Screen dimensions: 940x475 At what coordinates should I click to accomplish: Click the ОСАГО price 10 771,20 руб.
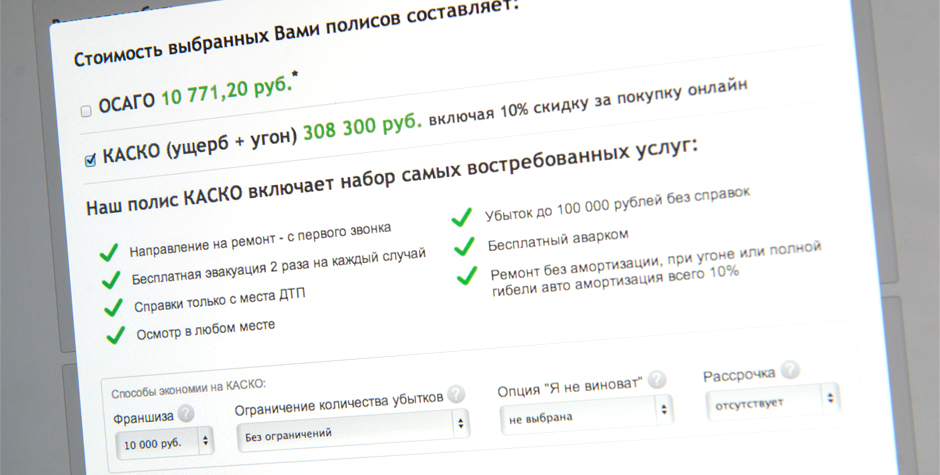coord(227,95)
